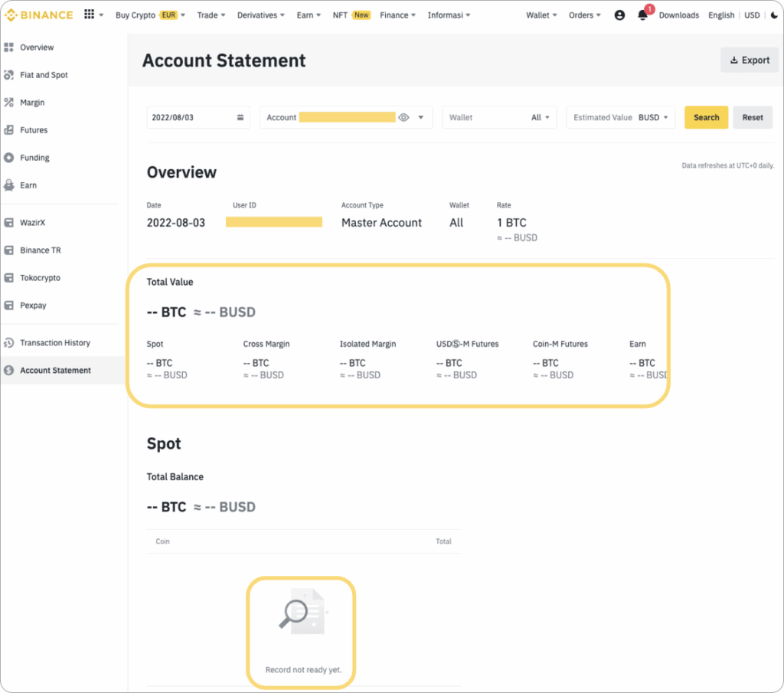Toggle account visibility eye icon

tap(403, 117)
